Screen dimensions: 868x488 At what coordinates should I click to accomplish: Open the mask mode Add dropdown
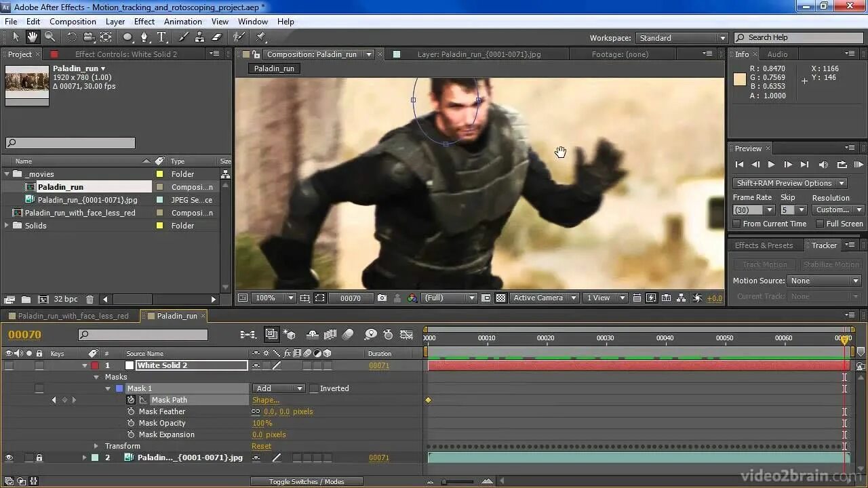click(279, 388)
